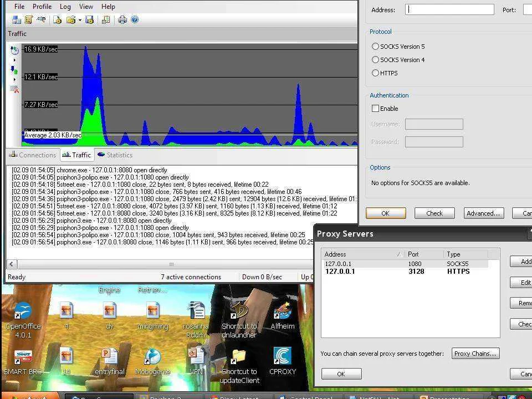
Task: Open the rosanna Rddm desktop document icon
Action: pos(196,310)
